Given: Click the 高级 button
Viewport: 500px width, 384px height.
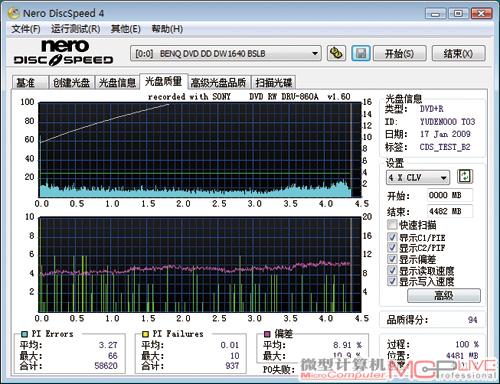Looking at the screenshot, I should (444, 295).
